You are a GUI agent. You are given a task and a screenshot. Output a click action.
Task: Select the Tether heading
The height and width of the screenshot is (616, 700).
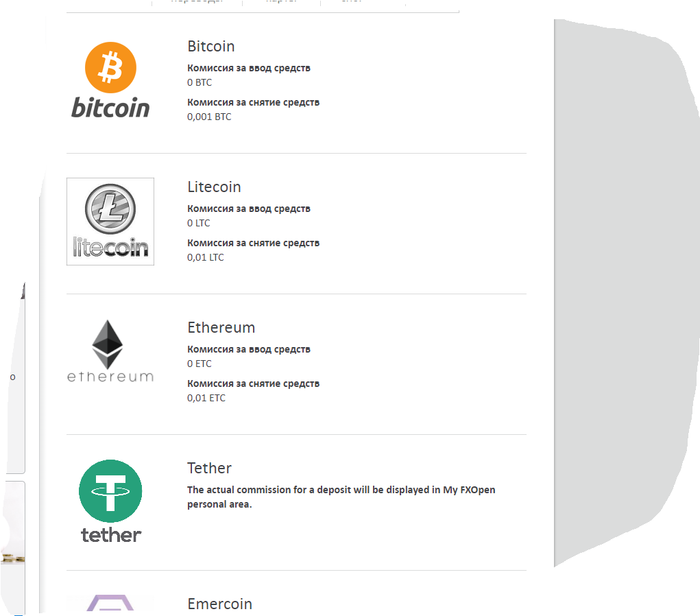coord(209,469)
